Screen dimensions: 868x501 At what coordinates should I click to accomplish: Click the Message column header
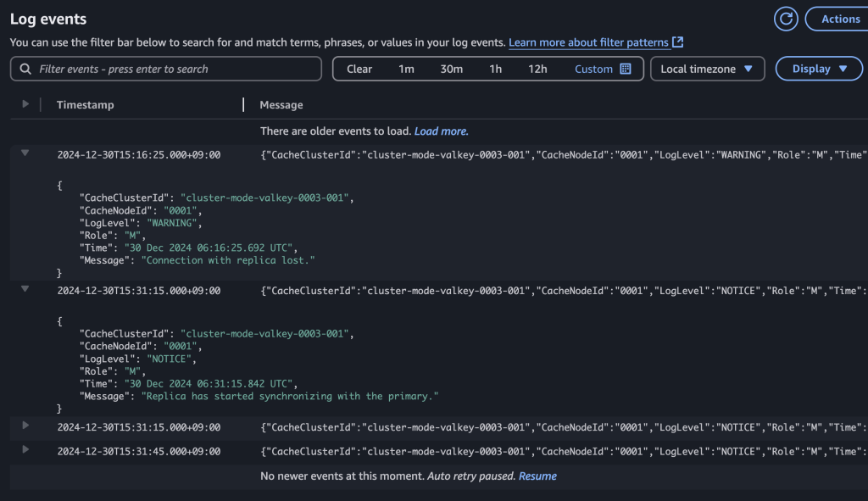click(x=281, y=104)
